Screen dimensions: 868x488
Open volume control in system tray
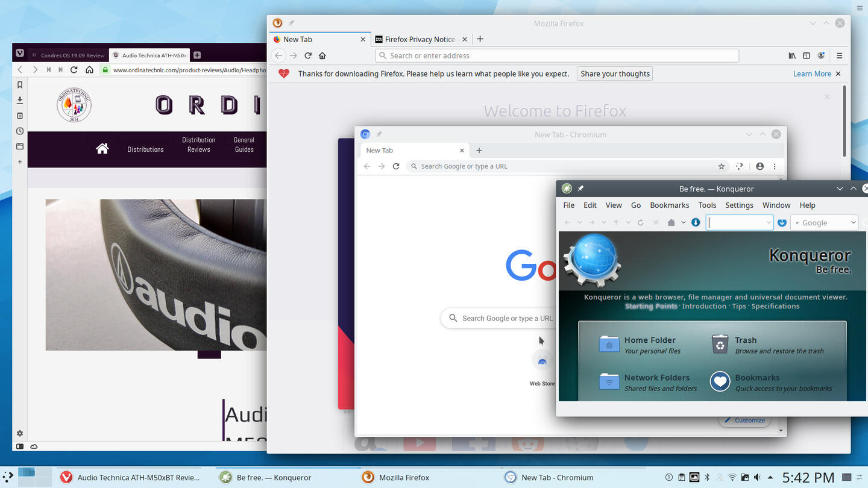pyautogui.click(x=756, y=477)
